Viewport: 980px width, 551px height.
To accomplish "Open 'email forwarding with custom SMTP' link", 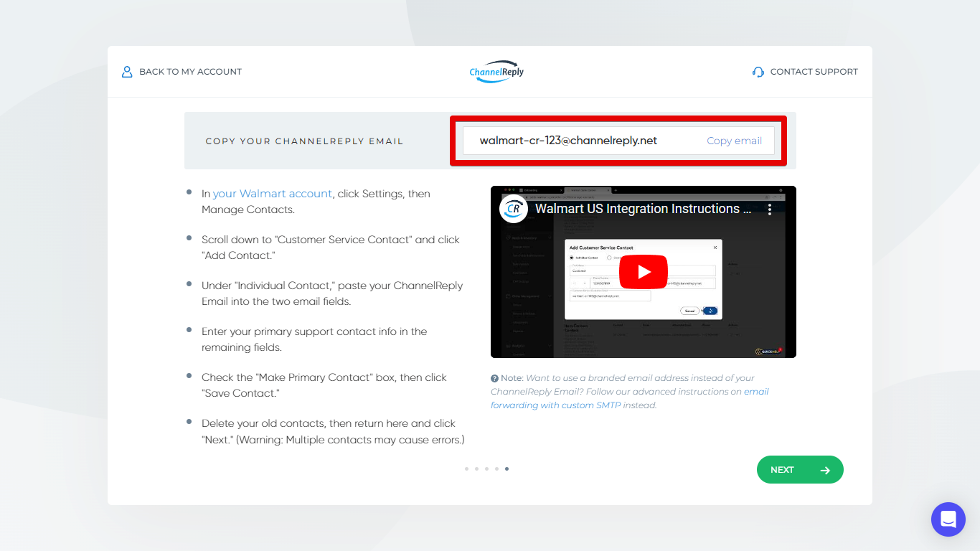I will click(x=630, y=398).
